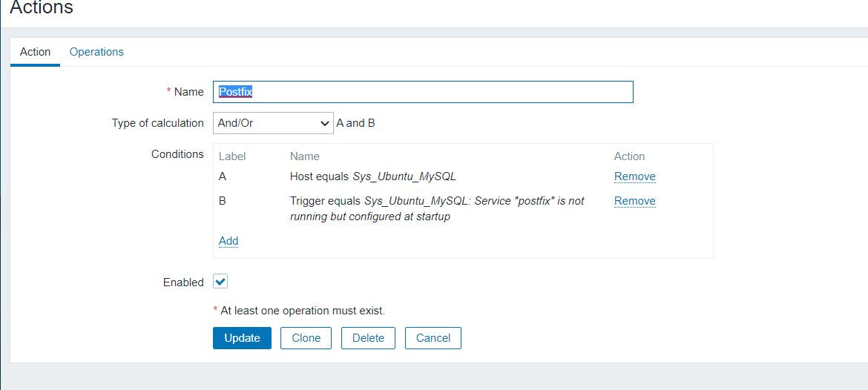
Task: Delete the Postfix action
Action: (x=368, y=338)
